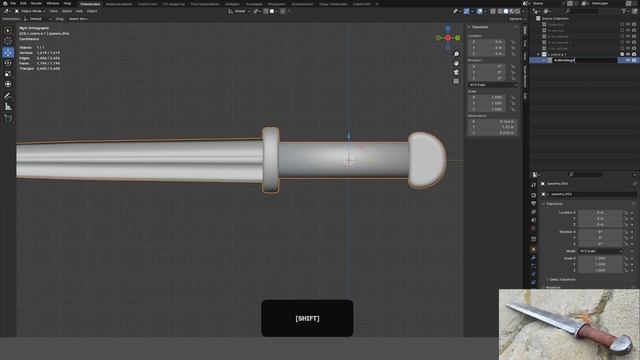Toggle the camera view icon

click(456, 72)
